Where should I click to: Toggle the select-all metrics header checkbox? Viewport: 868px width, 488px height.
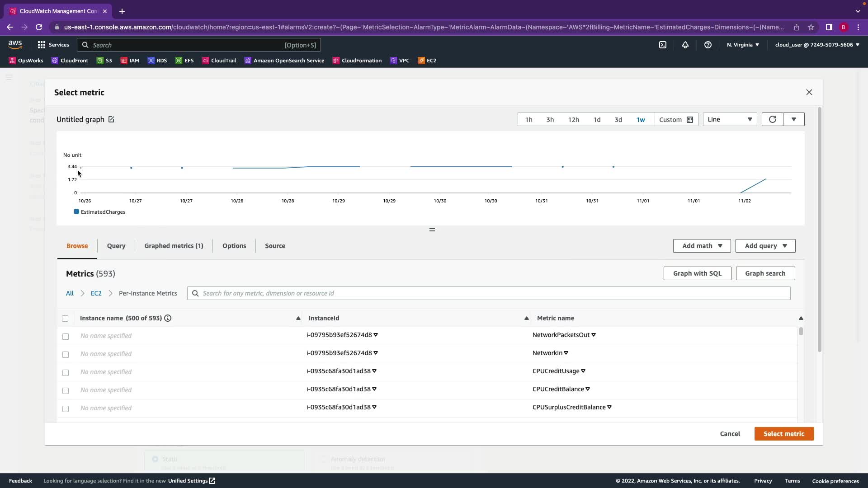65,319
